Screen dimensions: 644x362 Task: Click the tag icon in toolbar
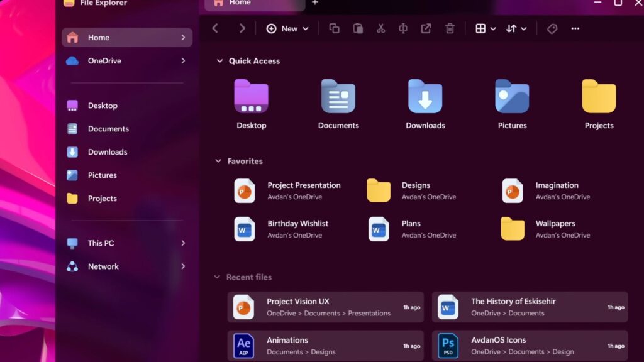(552, 28)
